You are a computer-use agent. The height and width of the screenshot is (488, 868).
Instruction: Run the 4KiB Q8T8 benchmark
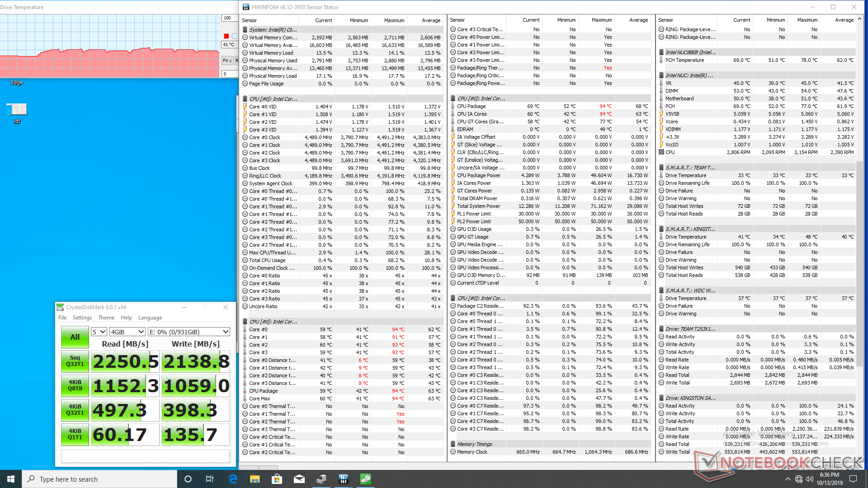[75, 385]
